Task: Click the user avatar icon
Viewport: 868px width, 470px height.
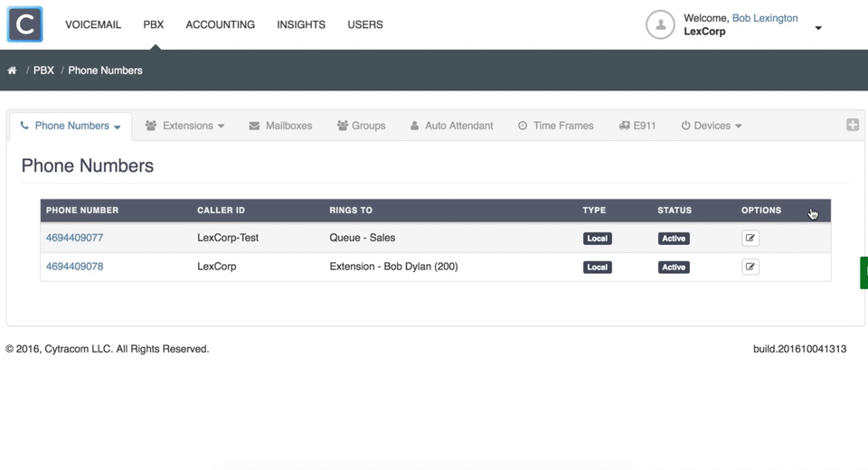Action: [x=660, y=24]
